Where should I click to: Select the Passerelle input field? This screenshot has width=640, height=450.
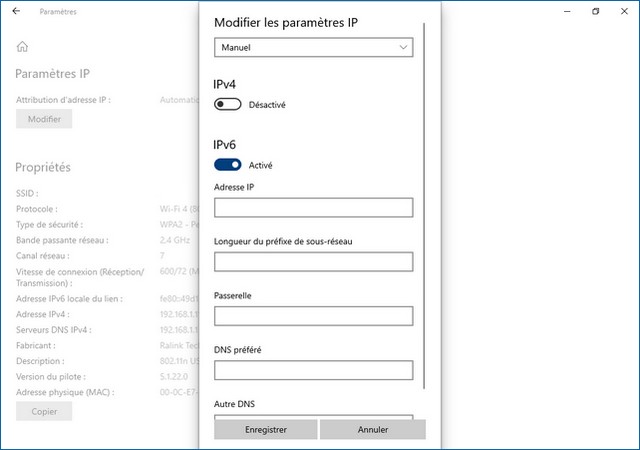313,316
